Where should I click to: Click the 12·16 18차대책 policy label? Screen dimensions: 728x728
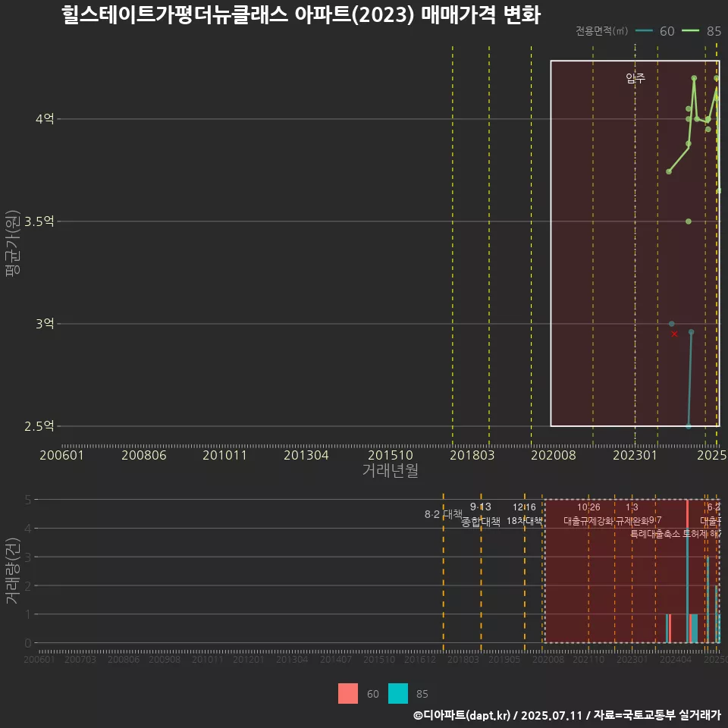(x=524, y=514)
